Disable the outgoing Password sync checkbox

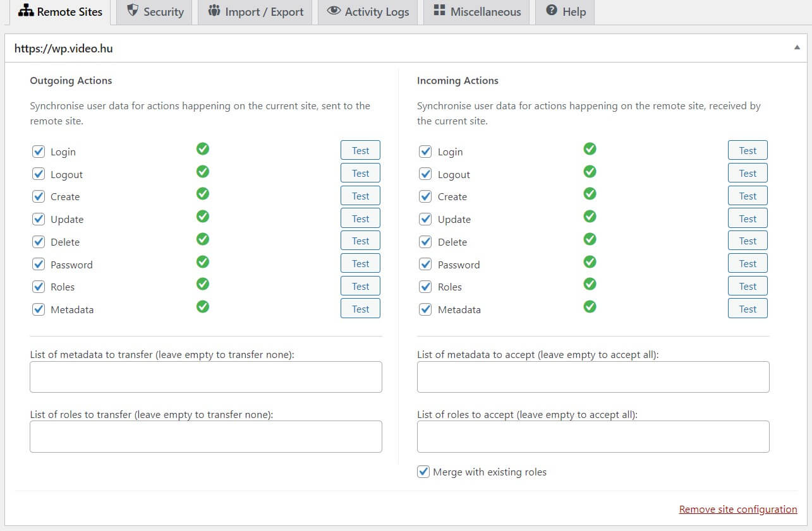[39, 265]
